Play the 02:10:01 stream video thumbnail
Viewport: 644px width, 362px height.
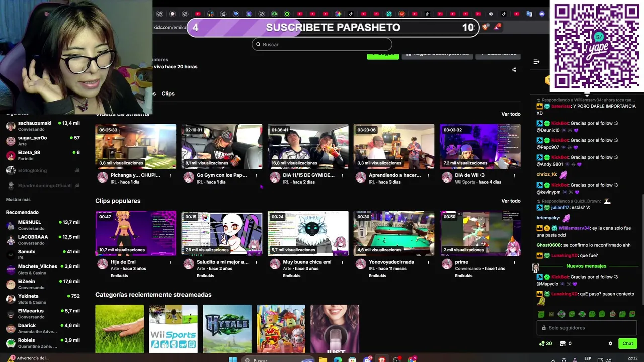click(x=222, y=147)
